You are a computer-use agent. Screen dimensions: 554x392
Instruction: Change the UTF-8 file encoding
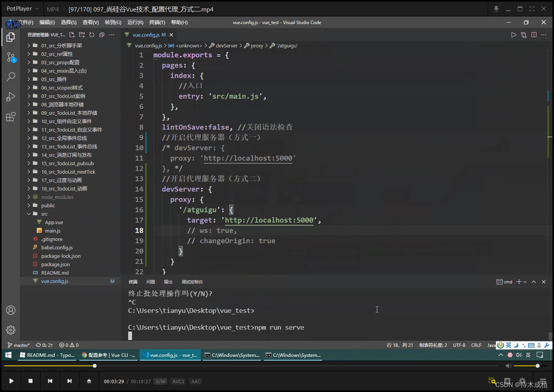(459, 345)
